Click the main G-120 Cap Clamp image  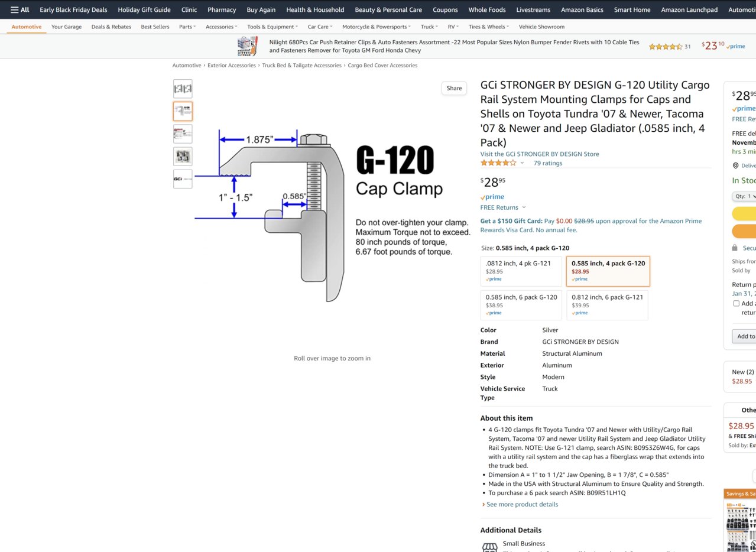point(332,215)
